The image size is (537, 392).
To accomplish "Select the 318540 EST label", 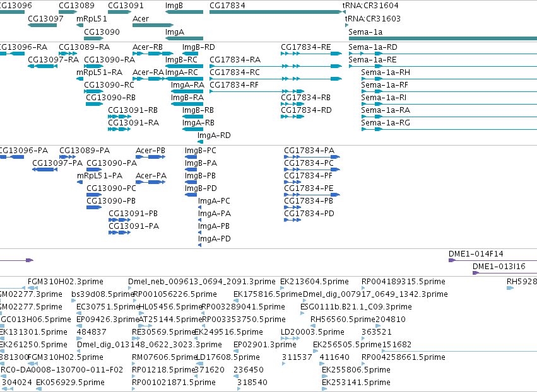I will (252, 383).
